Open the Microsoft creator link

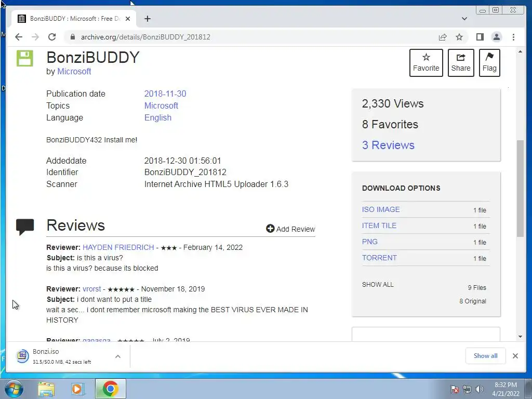[x=74, y=71]
